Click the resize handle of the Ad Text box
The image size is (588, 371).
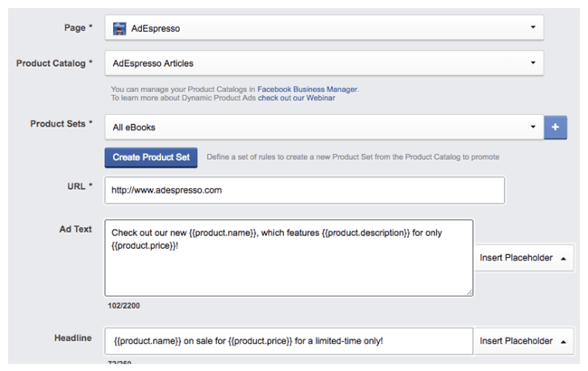468,291
